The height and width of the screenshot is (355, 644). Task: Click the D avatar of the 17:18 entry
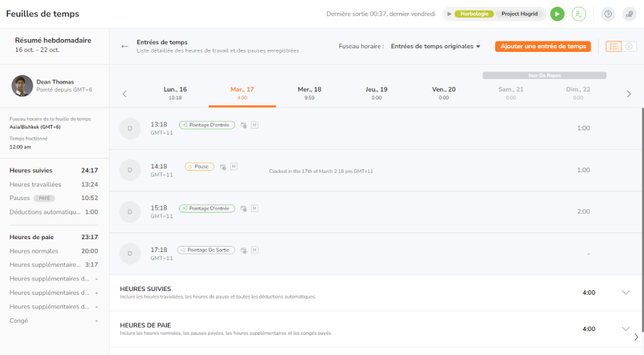point(130,253)
